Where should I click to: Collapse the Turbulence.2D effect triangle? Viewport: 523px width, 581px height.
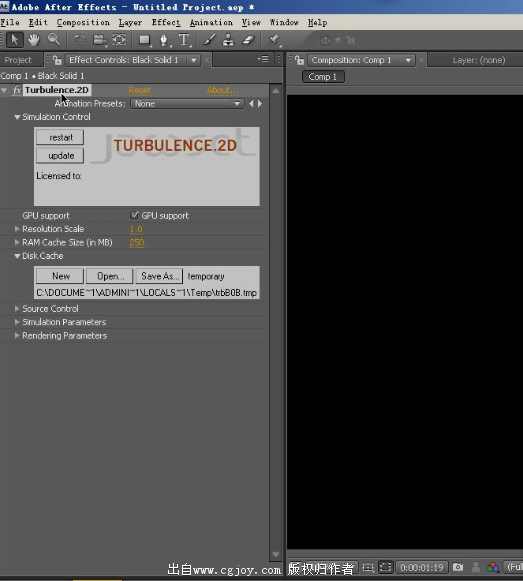(x=4, y=90)
